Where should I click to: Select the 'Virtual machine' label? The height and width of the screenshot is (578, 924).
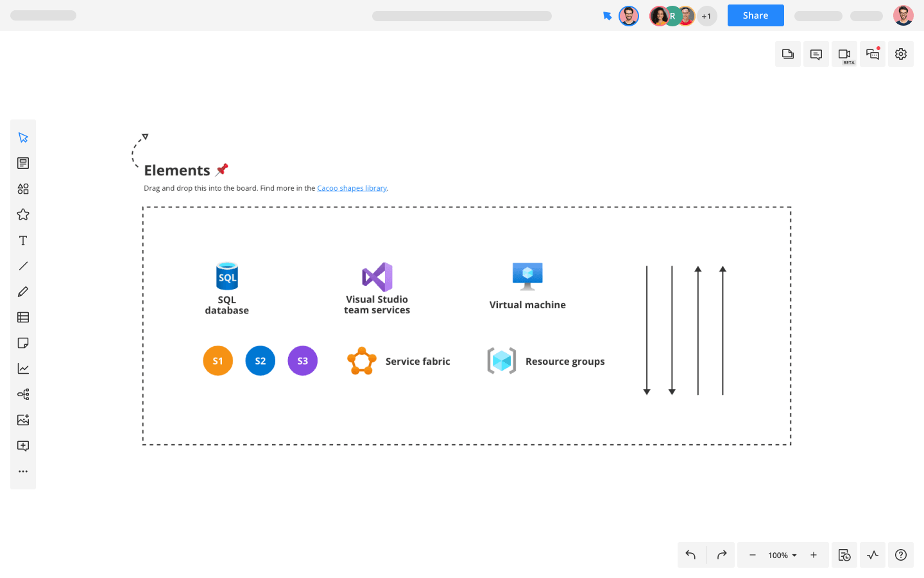[527, 305]
